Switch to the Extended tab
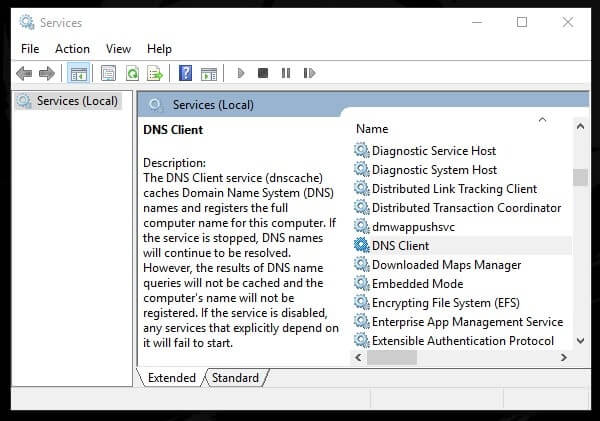 coord(171,378)
